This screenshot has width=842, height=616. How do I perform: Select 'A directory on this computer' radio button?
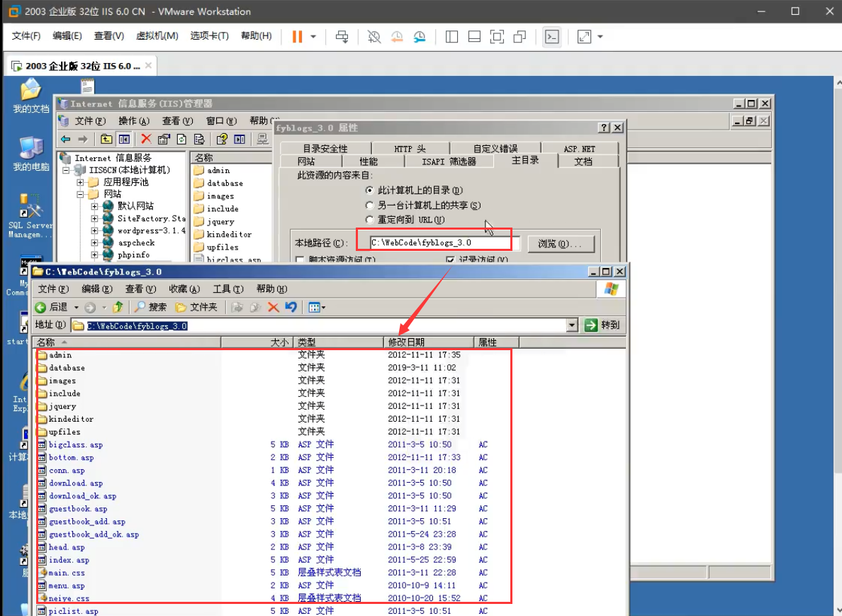pyautogui.click(x=369, y=191)
